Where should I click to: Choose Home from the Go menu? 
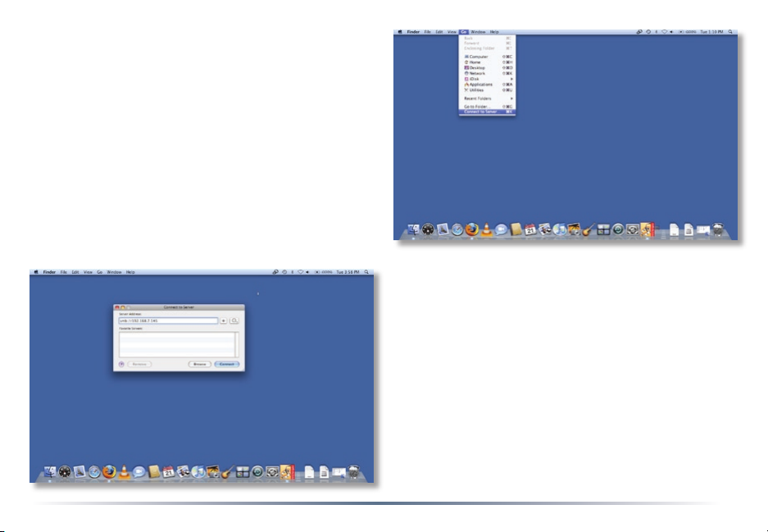(475, 62)
